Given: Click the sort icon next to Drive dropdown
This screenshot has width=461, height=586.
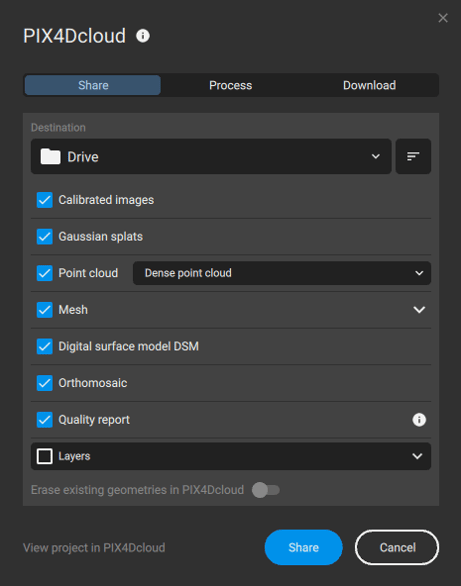Looking at the screenshot, I should point(413,156).
